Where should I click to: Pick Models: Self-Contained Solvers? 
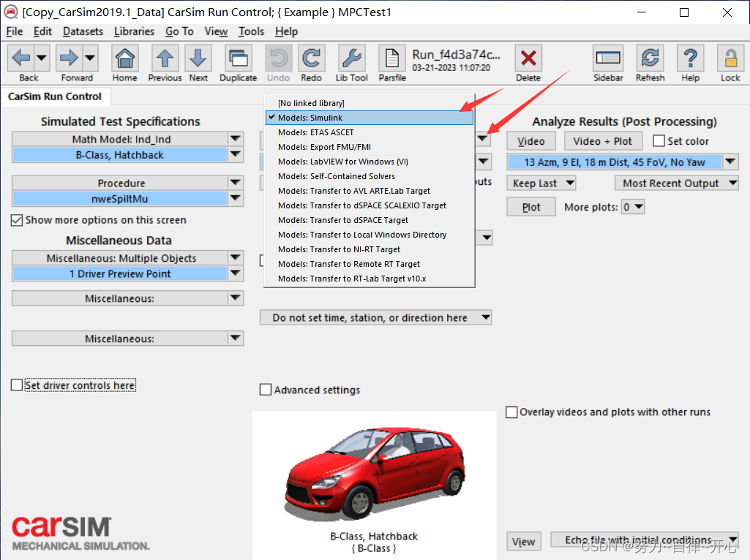click(x=370, y=176)
